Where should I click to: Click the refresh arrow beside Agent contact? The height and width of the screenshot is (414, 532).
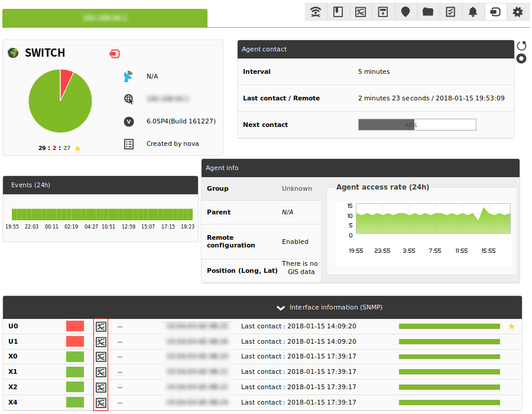521,45
